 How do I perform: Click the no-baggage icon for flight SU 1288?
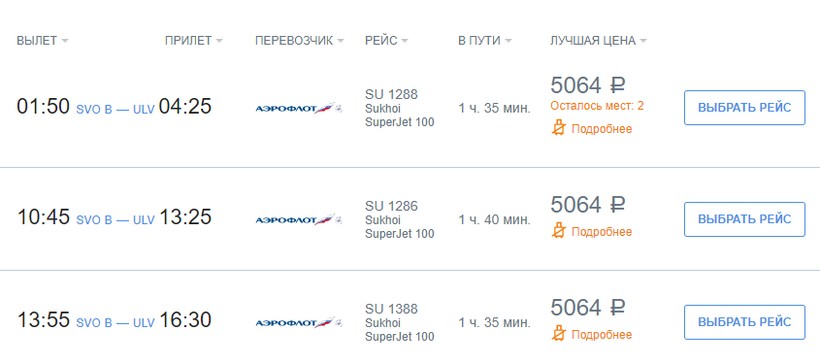(x=559, y=128)
